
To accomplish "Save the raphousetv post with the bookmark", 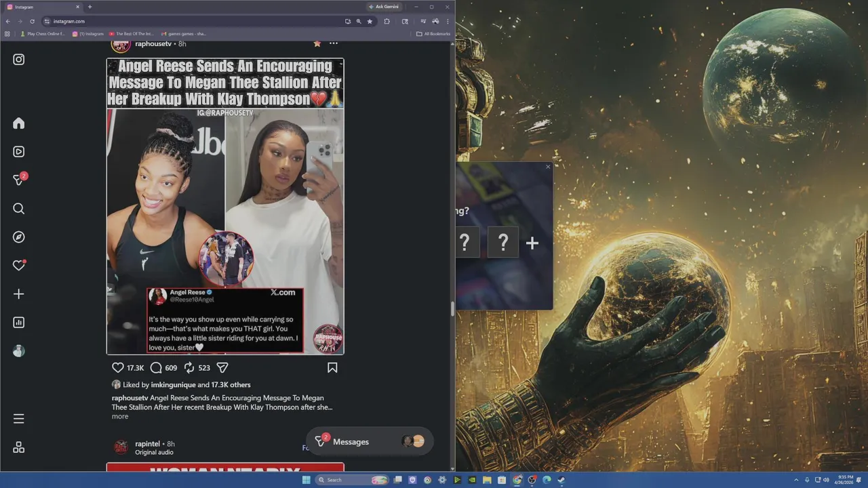I will click(x=332, y=367).
